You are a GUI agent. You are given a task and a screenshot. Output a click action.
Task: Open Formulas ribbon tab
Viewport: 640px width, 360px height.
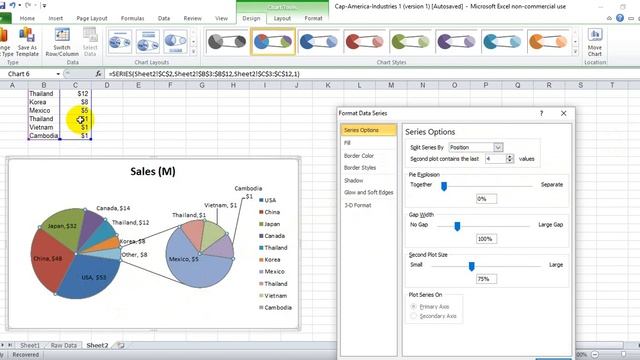132,18
